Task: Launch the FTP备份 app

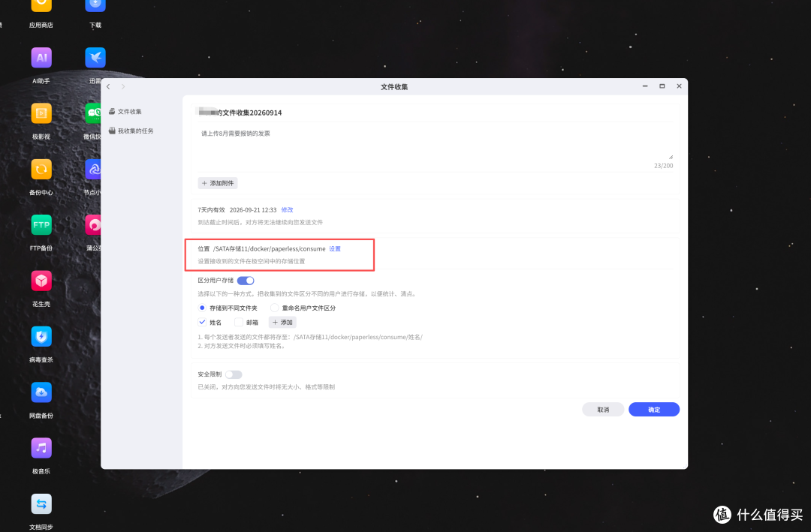Action: pos(41,225)
